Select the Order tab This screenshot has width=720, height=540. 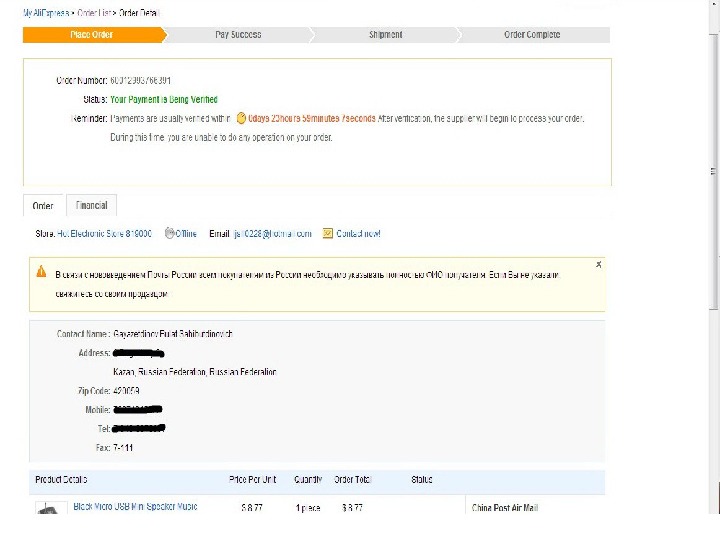[x=43, y=205]
